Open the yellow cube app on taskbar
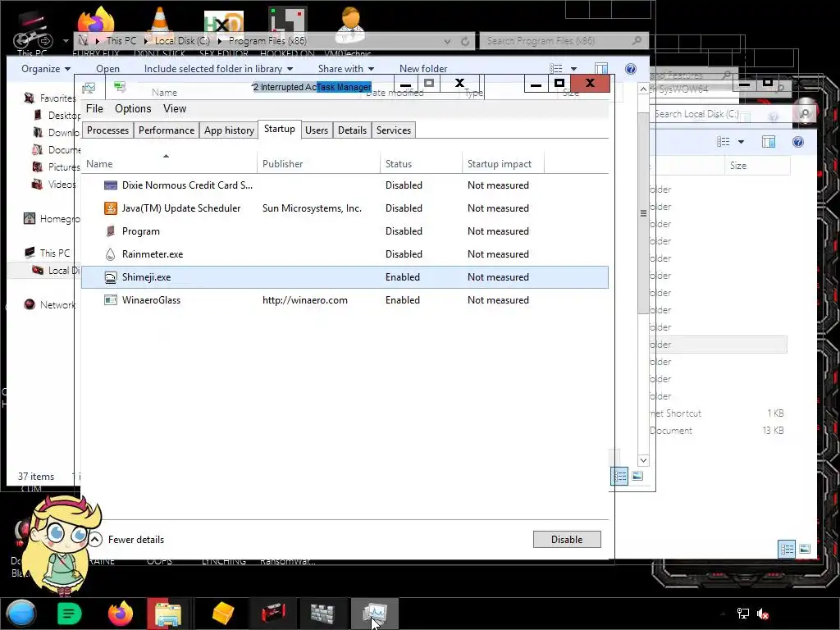The width and height of the screenshot is (840, 630). (223, 614)
